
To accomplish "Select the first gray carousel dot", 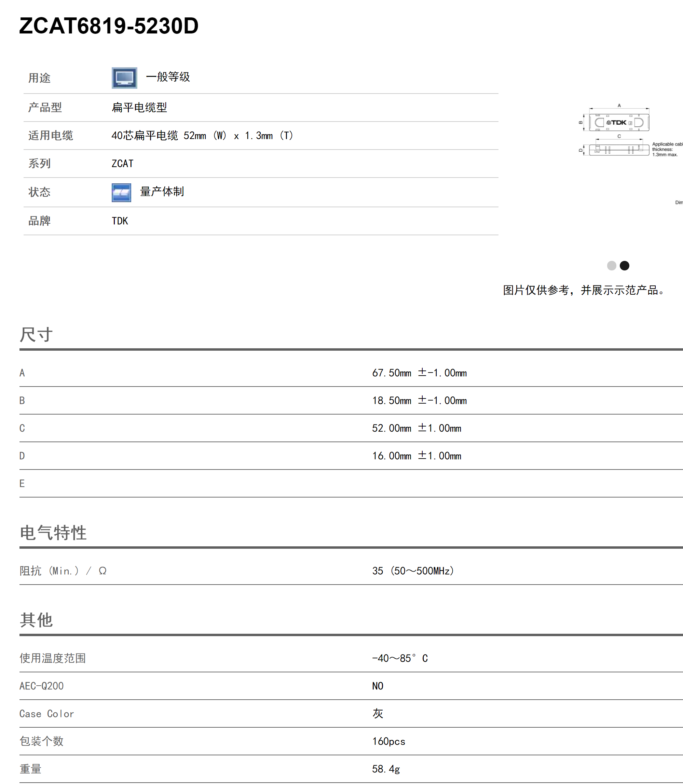I will pos(611,266).
